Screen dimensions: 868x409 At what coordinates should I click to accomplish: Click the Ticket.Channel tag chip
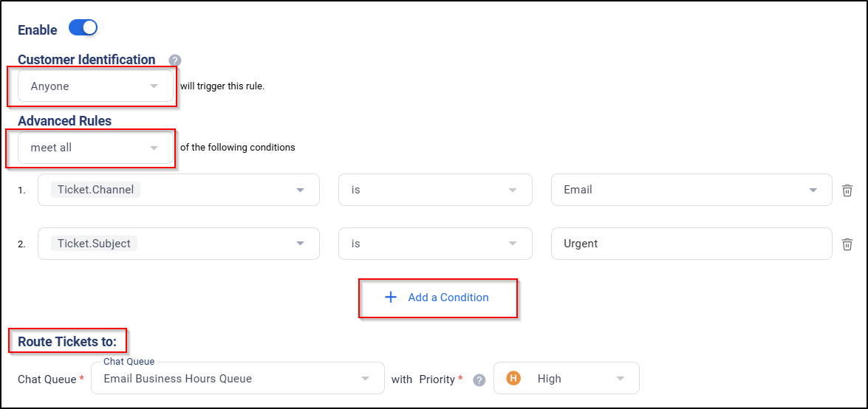click(x=96, y=189)
